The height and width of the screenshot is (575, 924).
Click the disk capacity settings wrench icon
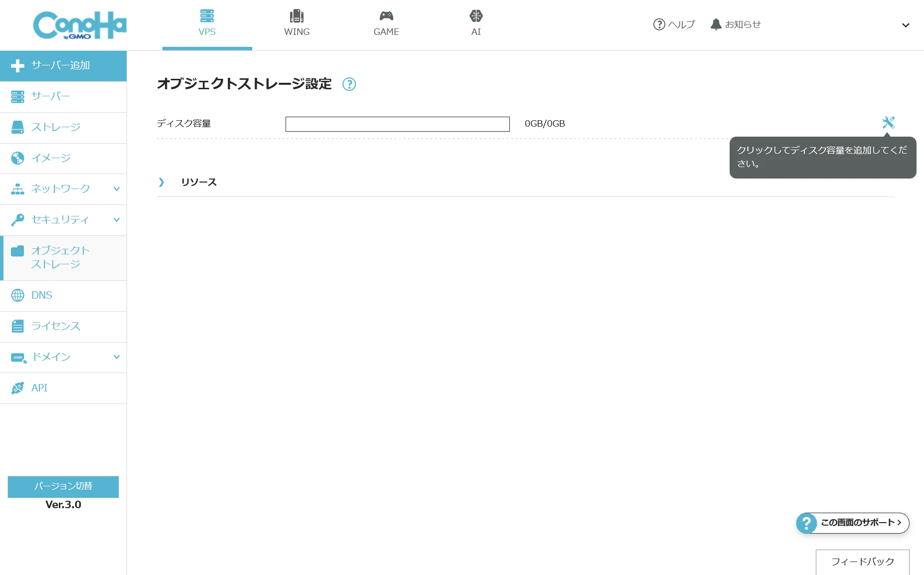(x=888, y=123)
